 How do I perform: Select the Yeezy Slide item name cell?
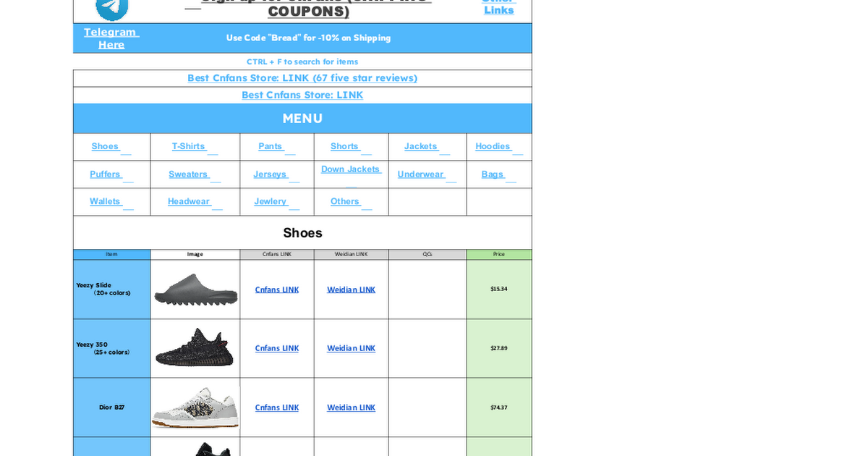111,290
